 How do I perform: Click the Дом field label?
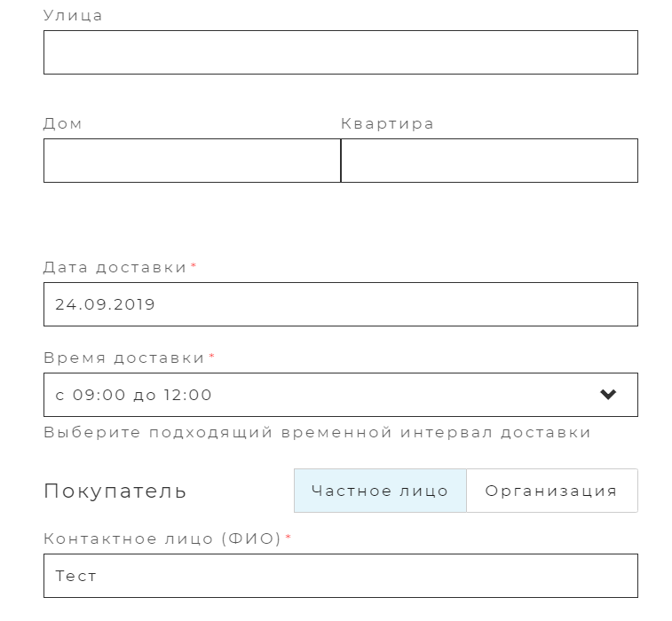(62, 124)
